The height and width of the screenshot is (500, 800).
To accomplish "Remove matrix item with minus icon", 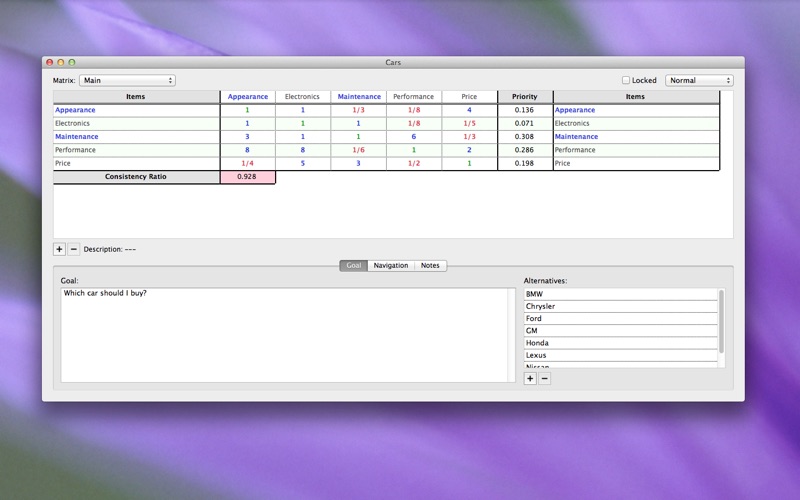I will point(73,249).
